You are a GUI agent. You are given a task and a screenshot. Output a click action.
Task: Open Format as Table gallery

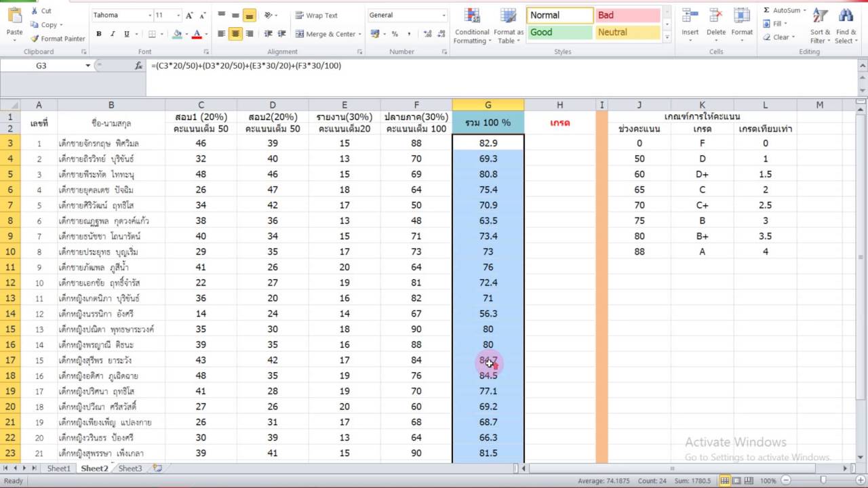(509, 26)
